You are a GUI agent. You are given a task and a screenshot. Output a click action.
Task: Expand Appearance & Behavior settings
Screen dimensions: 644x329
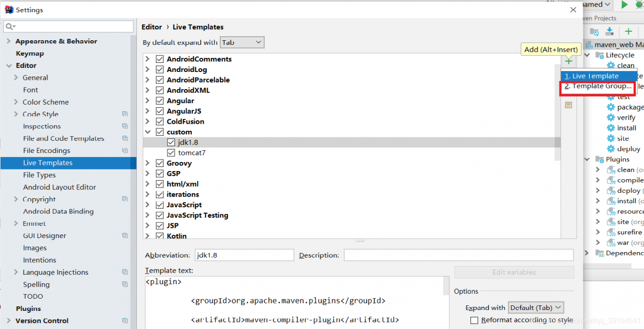(x=9, y=41)
